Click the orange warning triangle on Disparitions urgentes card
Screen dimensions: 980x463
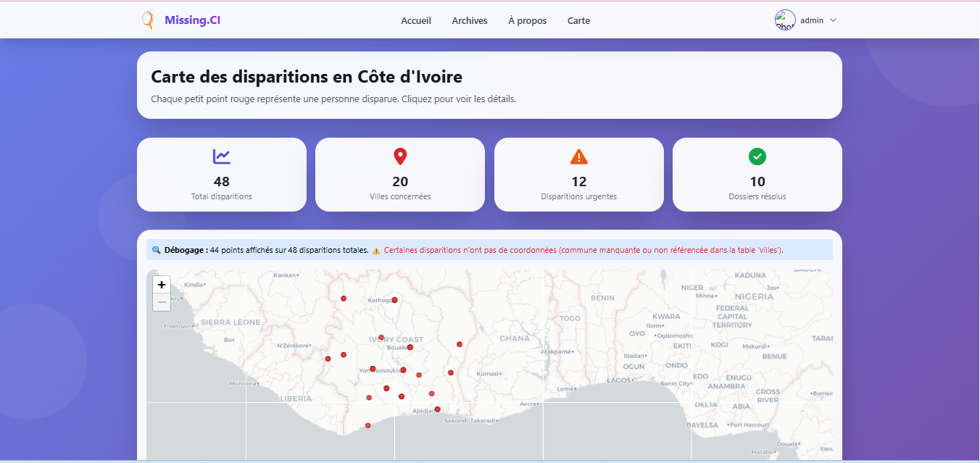[x=578, y=156]
